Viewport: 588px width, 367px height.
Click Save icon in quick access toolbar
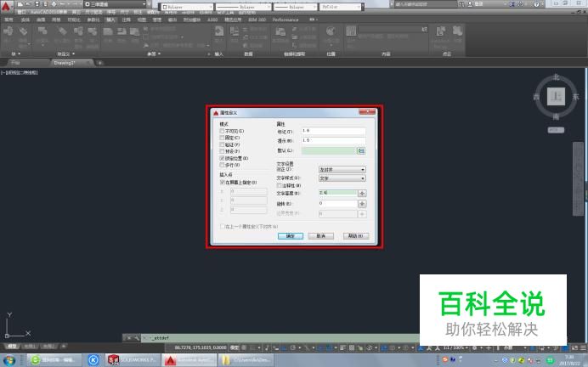[x=37, y=4]
